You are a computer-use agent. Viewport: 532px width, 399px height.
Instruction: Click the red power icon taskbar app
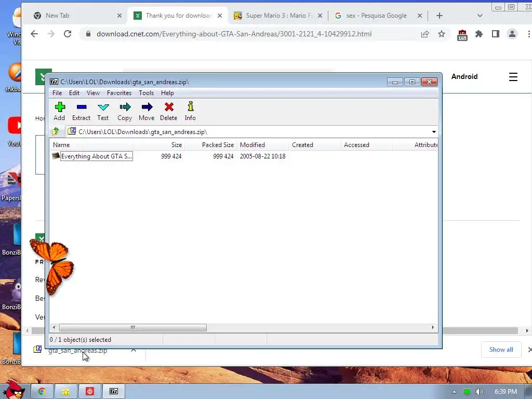(x=89, y=392)
